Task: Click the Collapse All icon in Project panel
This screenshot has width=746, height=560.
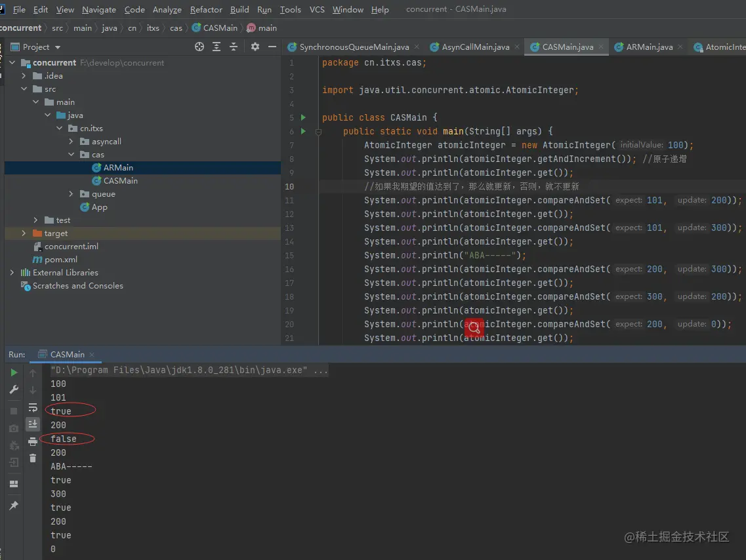Action: tap(234, 47)
